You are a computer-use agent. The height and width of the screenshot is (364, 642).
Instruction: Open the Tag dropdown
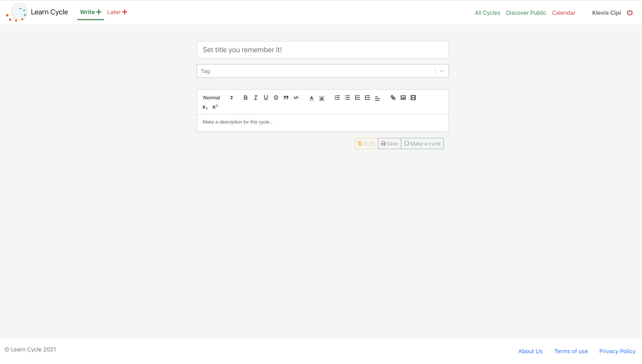coord(441,71)
